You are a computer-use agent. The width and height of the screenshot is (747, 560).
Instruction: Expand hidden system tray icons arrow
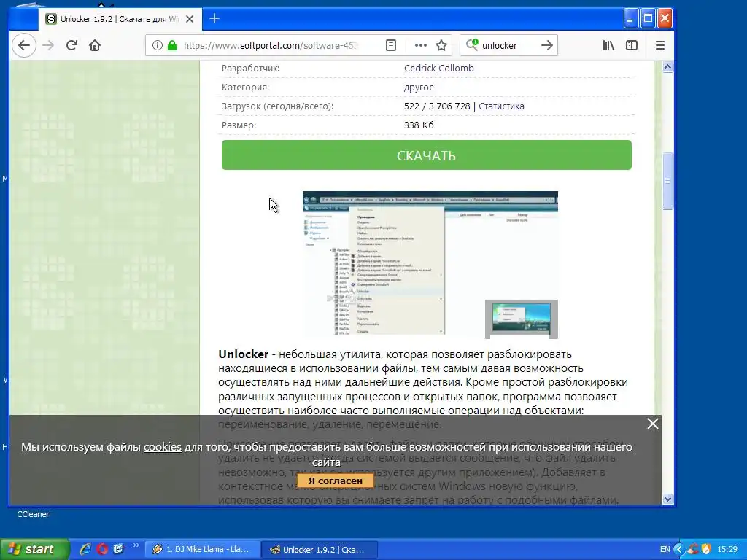pos(679,550)
